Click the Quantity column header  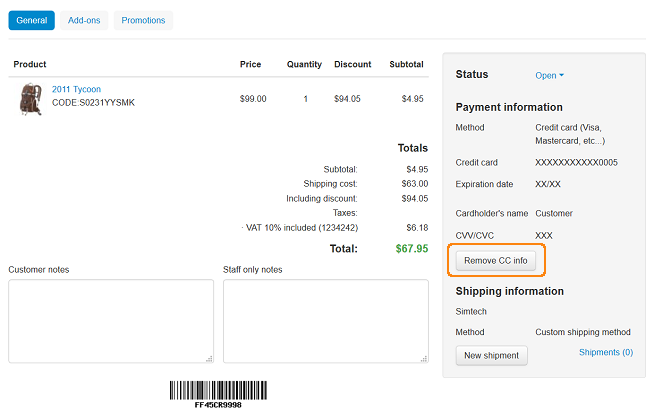[x=304, y=64]
